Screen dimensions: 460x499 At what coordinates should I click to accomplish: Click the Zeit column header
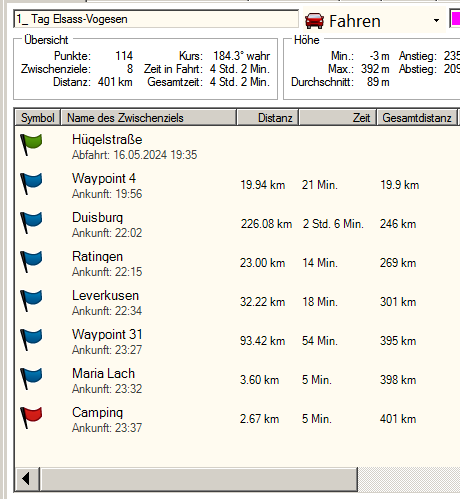(338, 118)
